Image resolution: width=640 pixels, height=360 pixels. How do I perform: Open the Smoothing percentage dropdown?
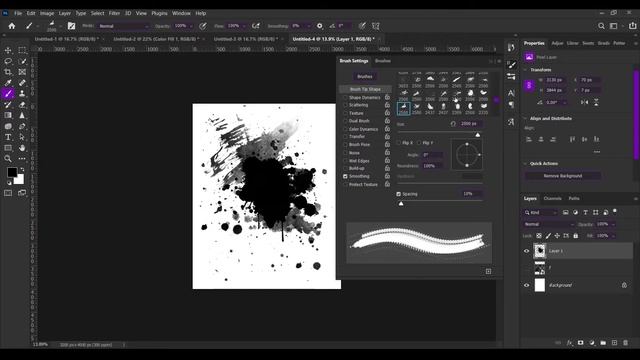click(x=309, y=26)
